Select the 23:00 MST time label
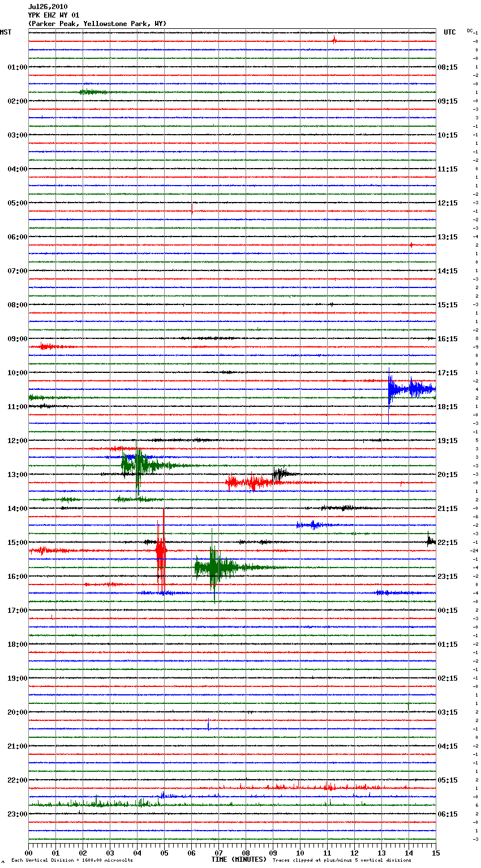The image size is (481, 868). [17, 814]
